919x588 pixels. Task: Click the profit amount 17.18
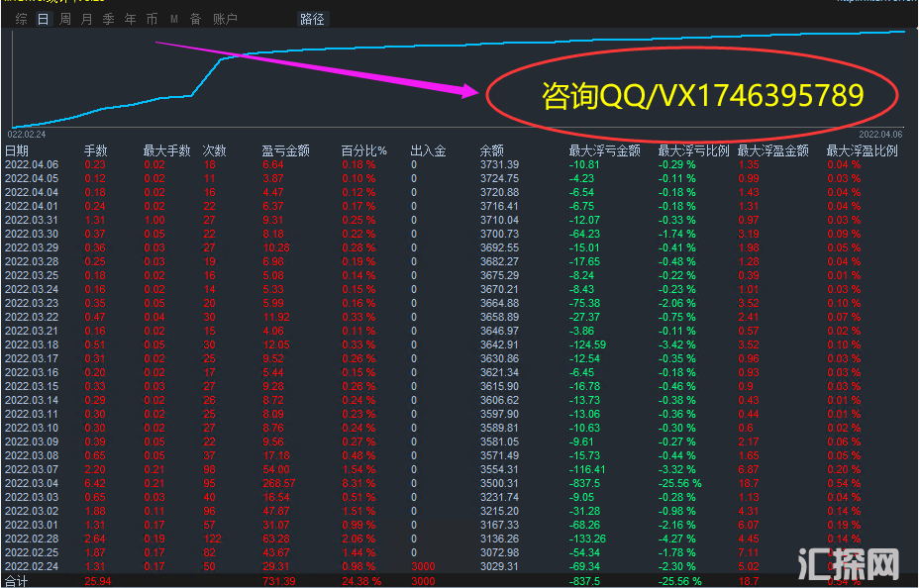pyautogui.click(x=276, y=455)
